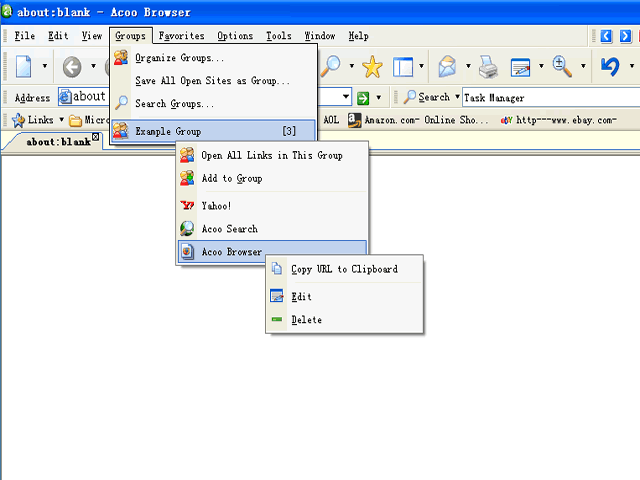Screen dimensions: 640x480
Task: Click the Back arrow button
Action: [x=72, y=67]
